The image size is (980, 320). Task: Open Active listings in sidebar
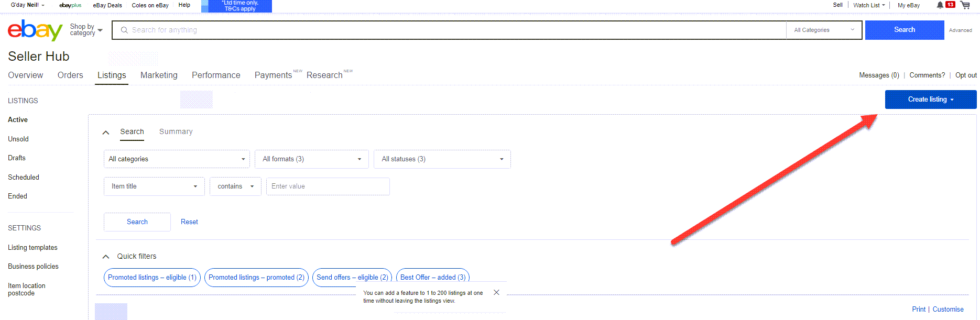point(18,120)
